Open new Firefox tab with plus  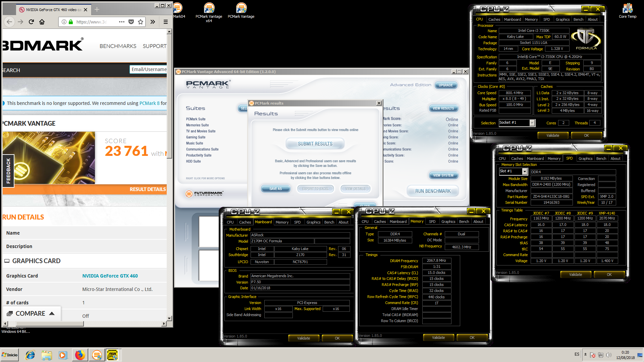97,9
